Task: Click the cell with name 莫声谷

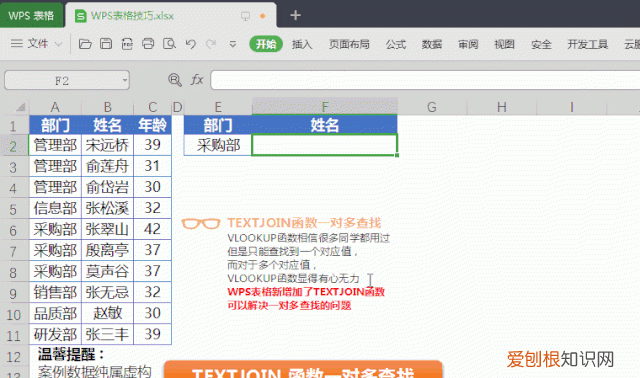Action: (107, 271)
